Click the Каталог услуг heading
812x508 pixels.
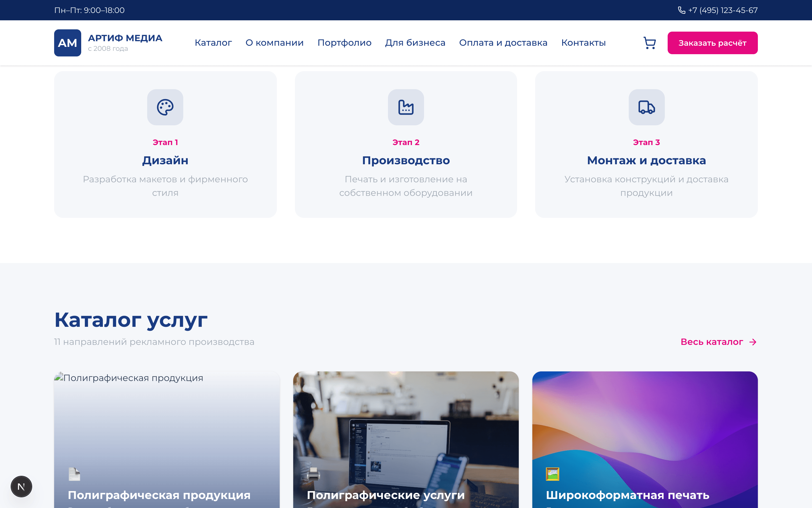point(131,320)
